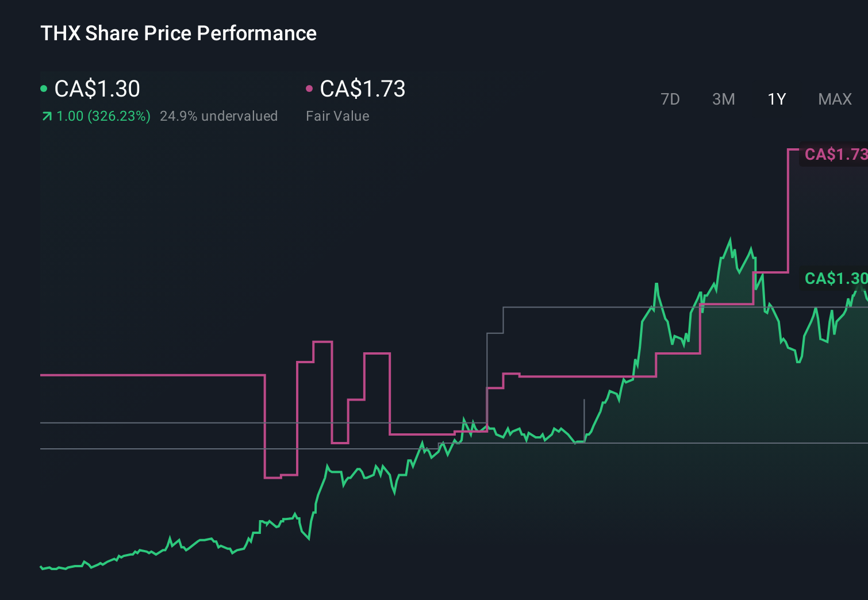Click the highest peak of the green price line
The height and width of the screenshot is (600, 868).
[x=731, y=239]
